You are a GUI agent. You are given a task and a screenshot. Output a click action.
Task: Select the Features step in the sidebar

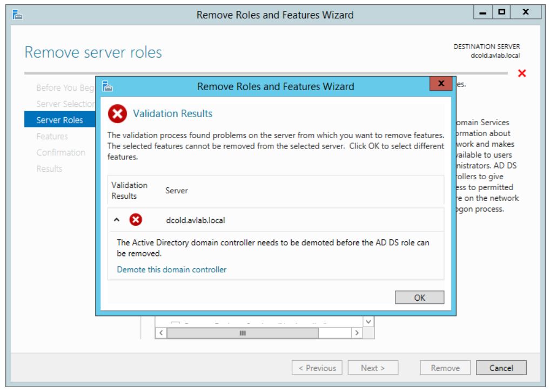[52, 136]
